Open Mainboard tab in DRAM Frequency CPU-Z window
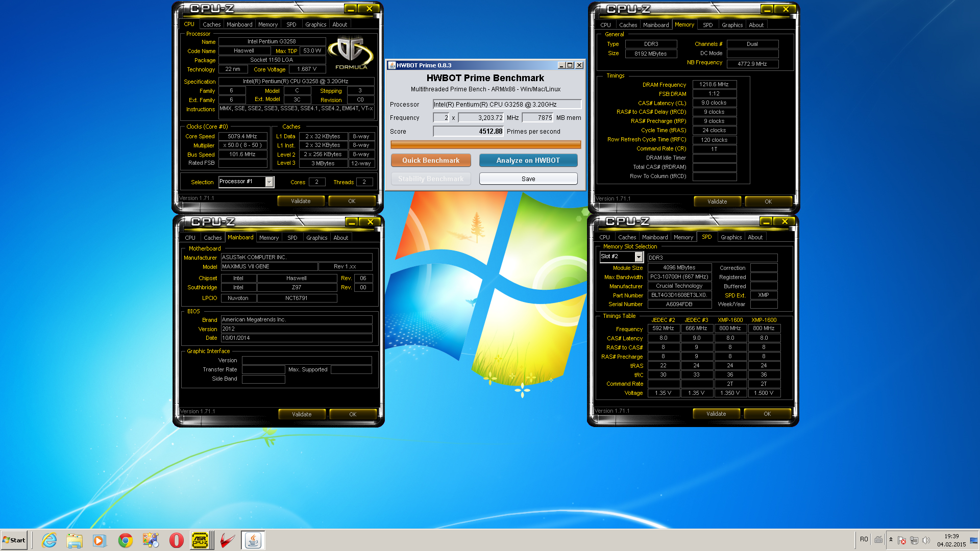Viewport: 980px width, 551px height. [x=656, y=25]
